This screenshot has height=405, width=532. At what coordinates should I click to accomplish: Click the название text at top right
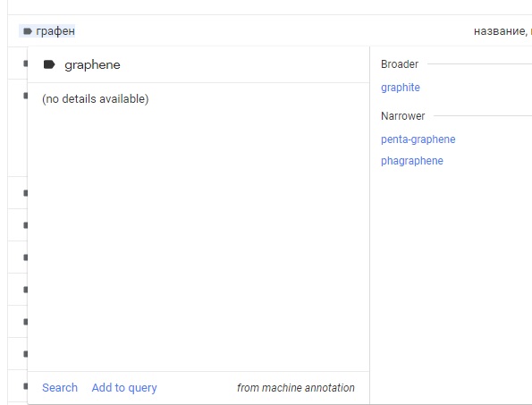click(x=500, y=31)
